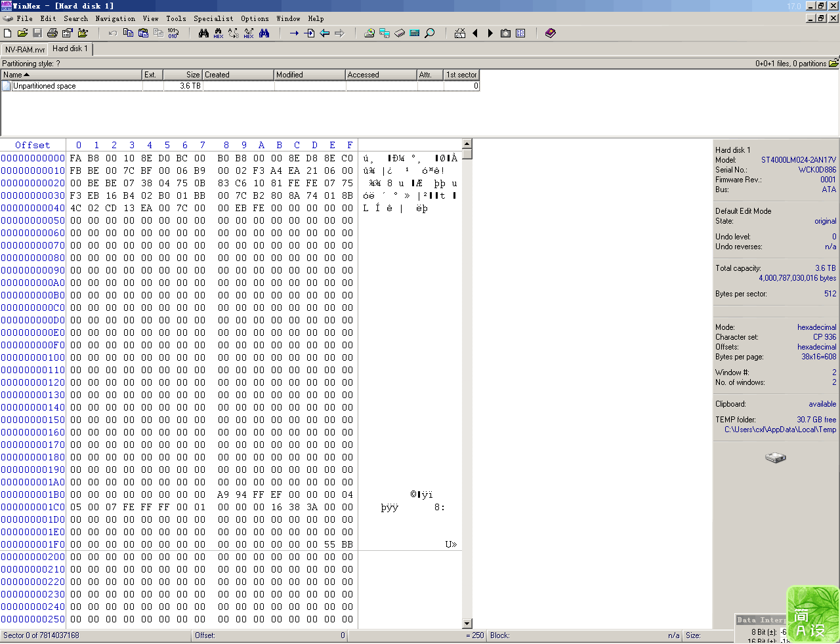Click the Open file folder icon
Image resolution: width=840 pixels, height=644 pixels.
tap(22, 33)
